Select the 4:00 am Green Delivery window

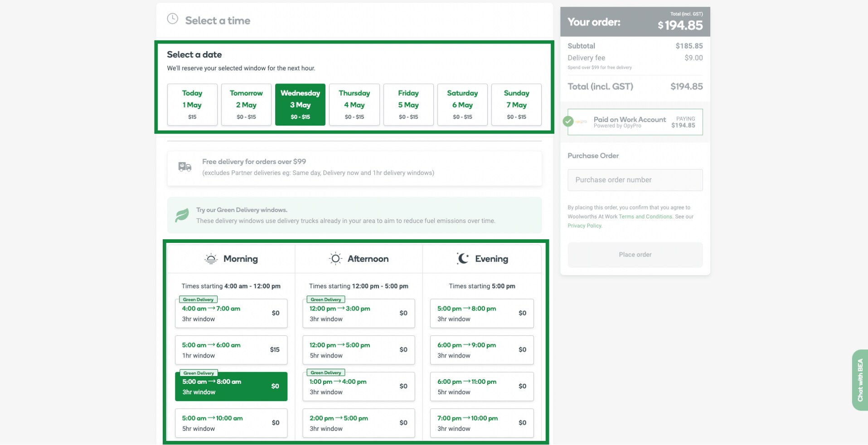(x=231, y=313)
